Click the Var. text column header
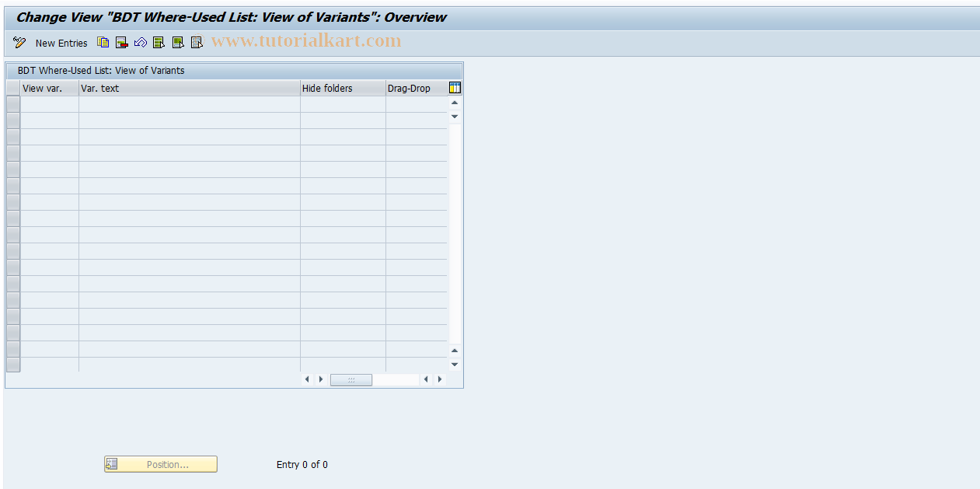 point(190,89)
